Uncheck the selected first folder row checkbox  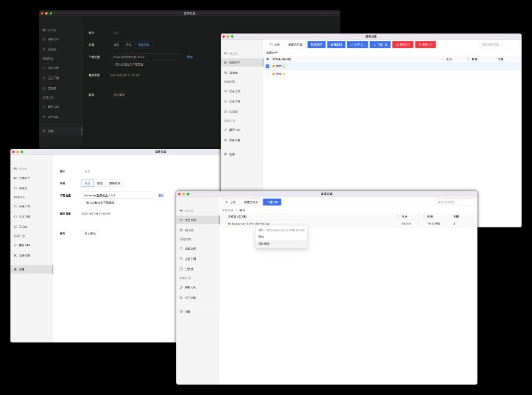[x=267, y=66]
